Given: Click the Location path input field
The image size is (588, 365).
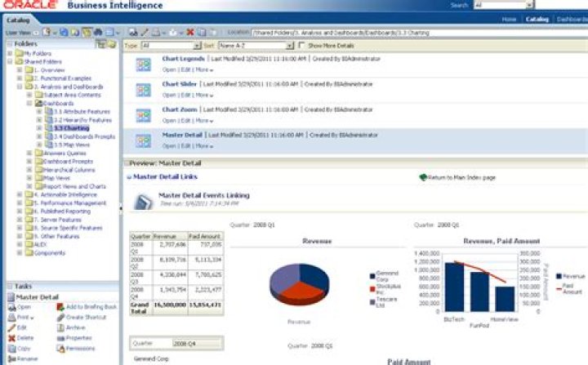Looking at the screenshot, I should click(419, 33).
